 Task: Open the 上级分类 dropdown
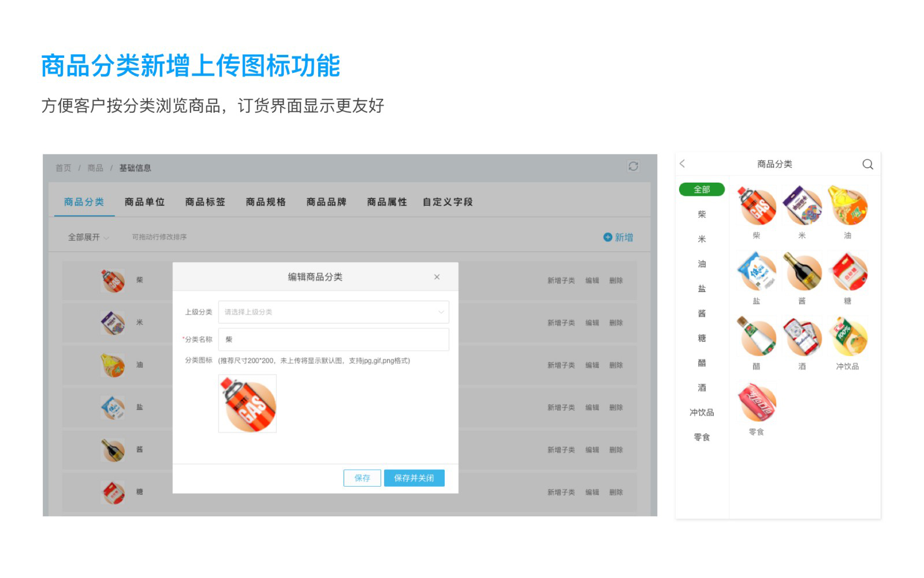pyautogui.click(x=333, y=312)
